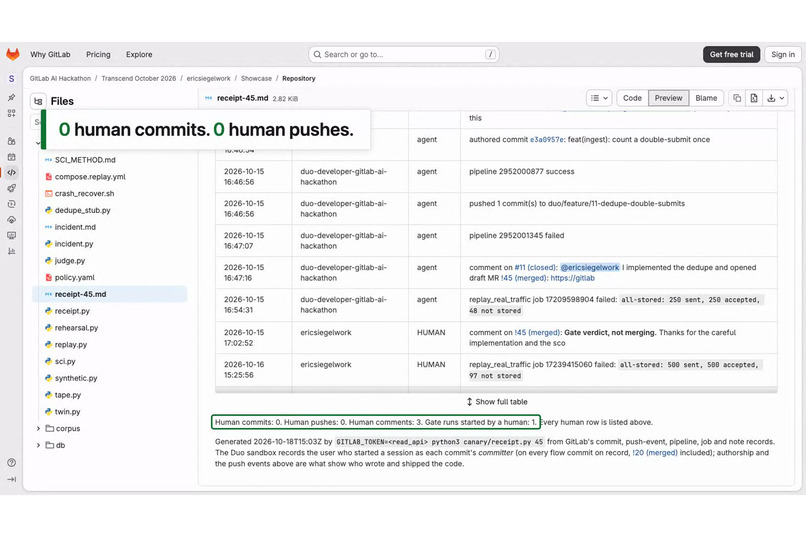Click the Sign in button
The image size is (806, 537).
point(783,54)
